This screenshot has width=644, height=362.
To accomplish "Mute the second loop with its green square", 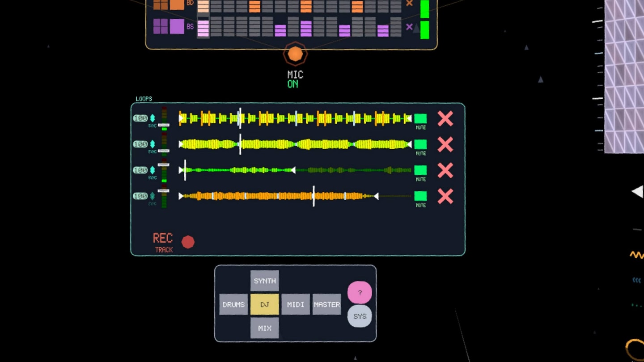I will pos(420,144).
